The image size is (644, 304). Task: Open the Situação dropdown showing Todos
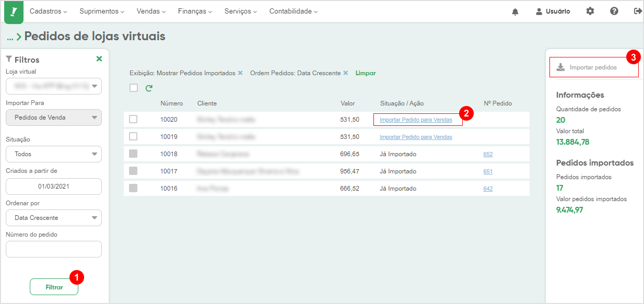click(x=54, y=154)
